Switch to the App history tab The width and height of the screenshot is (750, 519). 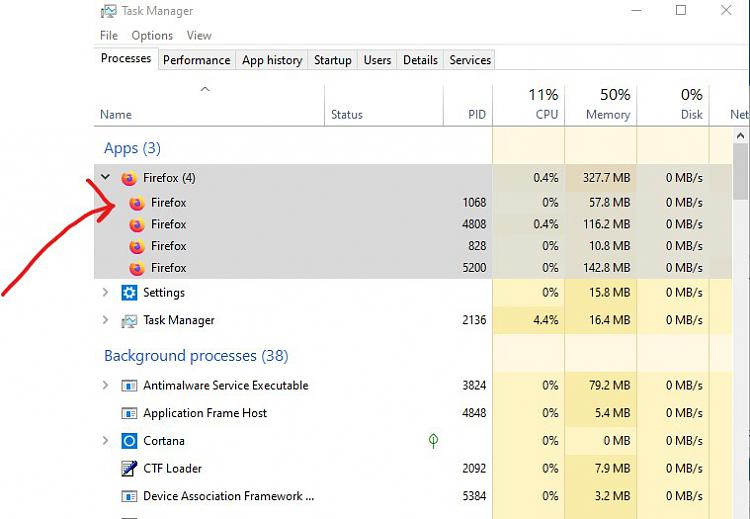tap(272, 60)
